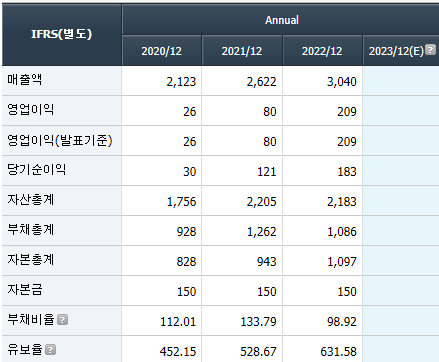Click 부채비율 value 98.92
This screenshot has height=362, width=439.
click(x=342, y=322)
